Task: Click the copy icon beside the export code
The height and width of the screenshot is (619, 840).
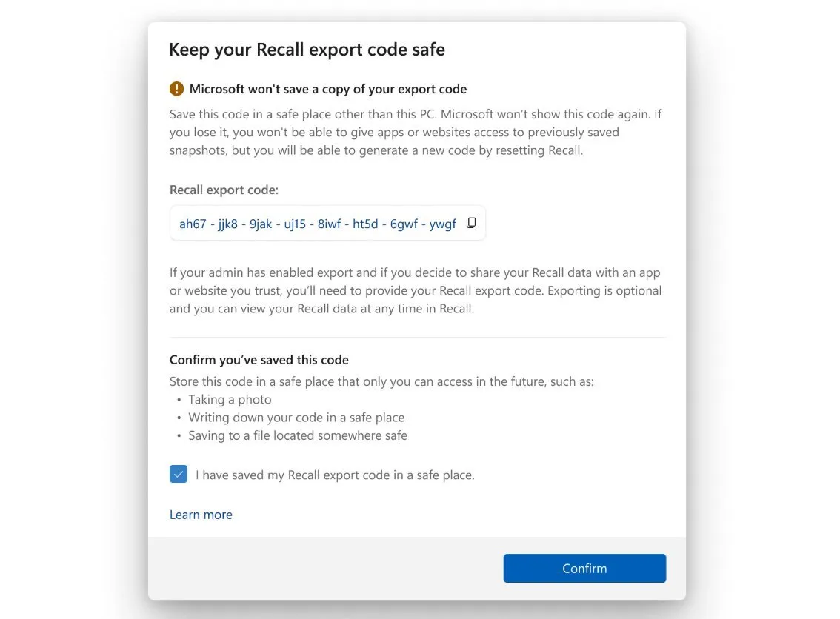Action: (x=471, y=222)
